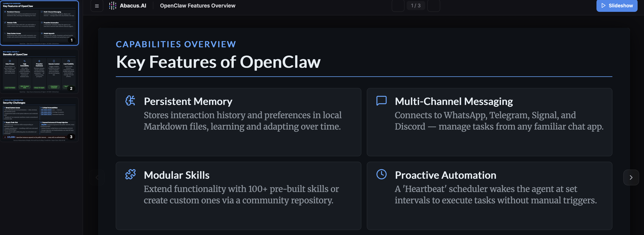Click the Multi-Channel Messaging chat bubble icon
This screenshot has width=644, height=235.
coord(381,101)
